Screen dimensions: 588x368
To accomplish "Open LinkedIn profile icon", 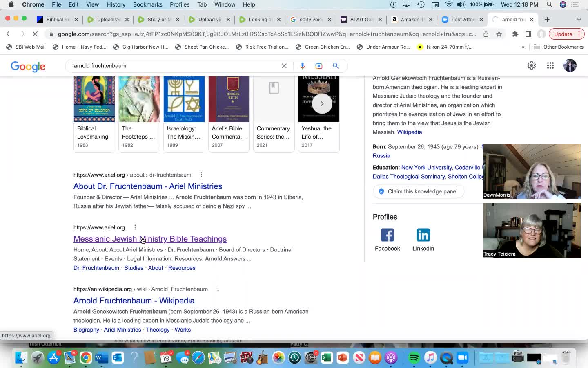I will click(x=423, y=235).
